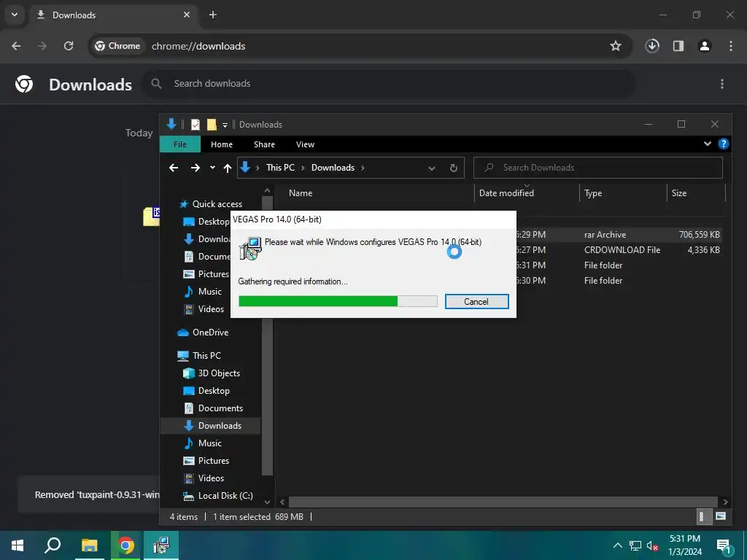747x560 pixels.
Task: Sort by Date modified column
Action: coord(506,192)
